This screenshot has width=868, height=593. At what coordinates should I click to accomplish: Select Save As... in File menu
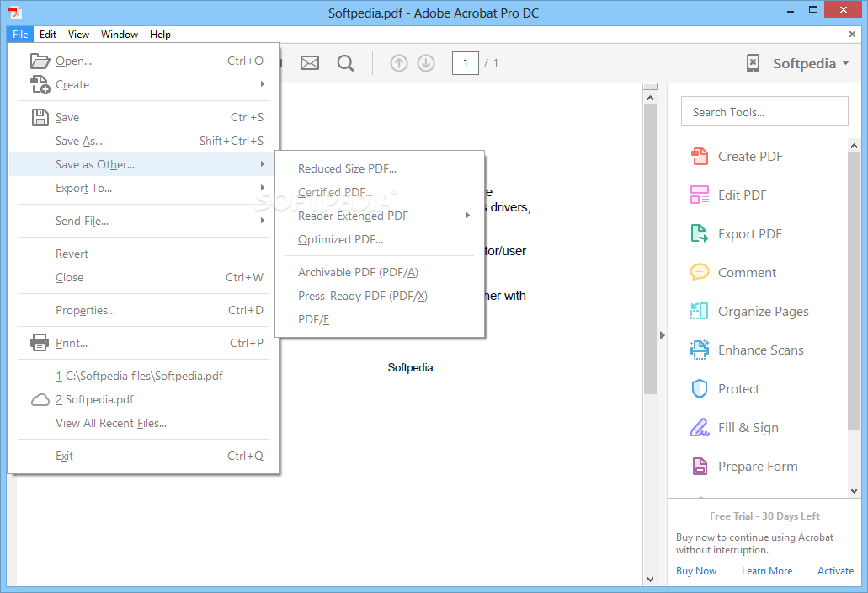(143, 142)
